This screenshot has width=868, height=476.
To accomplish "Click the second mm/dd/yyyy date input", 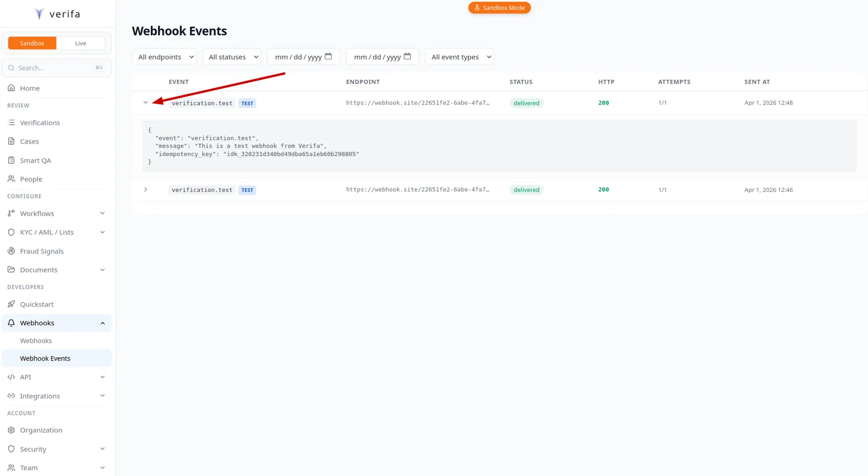I will pos(382,56).
